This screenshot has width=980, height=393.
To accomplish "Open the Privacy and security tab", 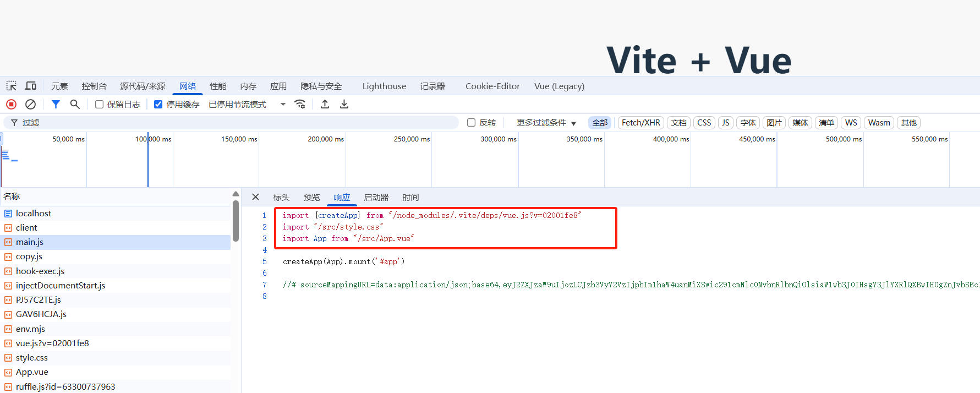I will (x=321, y=86).
